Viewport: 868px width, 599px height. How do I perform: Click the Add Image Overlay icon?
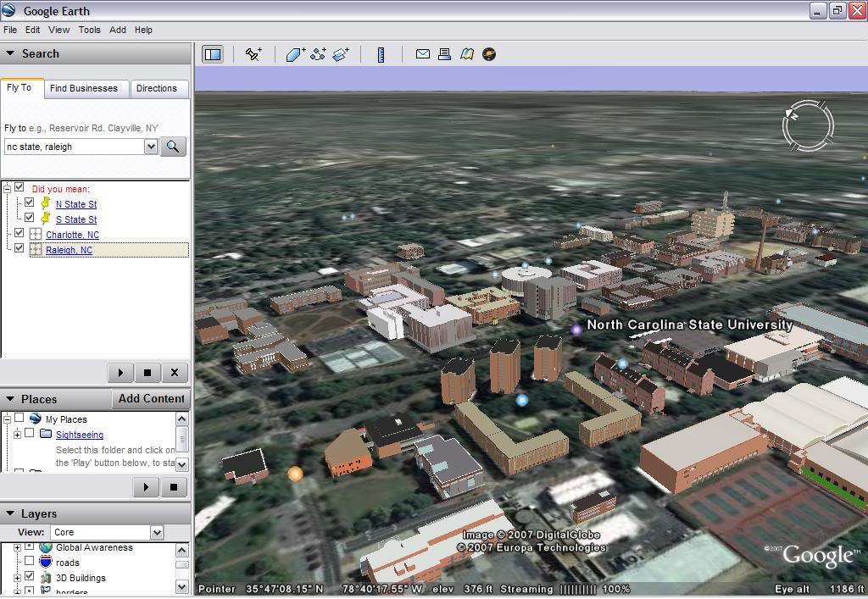point(341,54)
